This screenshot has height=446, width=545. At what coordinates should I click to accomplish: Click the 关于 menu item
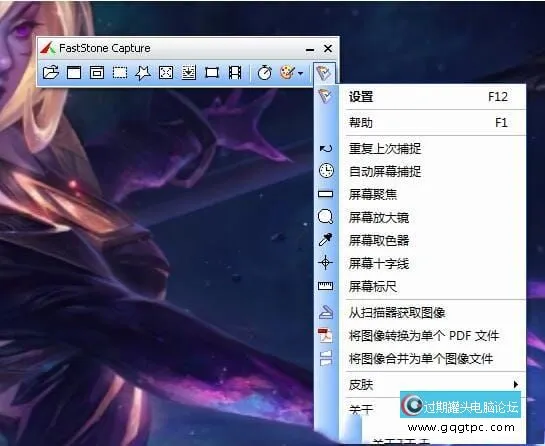pos(361,409)
